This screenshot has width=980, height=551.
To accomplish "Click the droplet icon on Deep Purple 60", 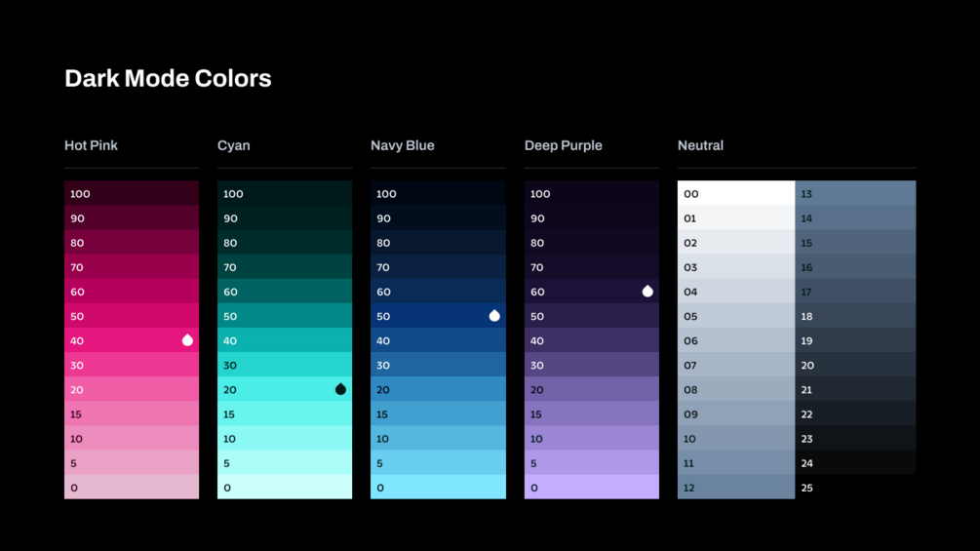I will coord(647,292).
